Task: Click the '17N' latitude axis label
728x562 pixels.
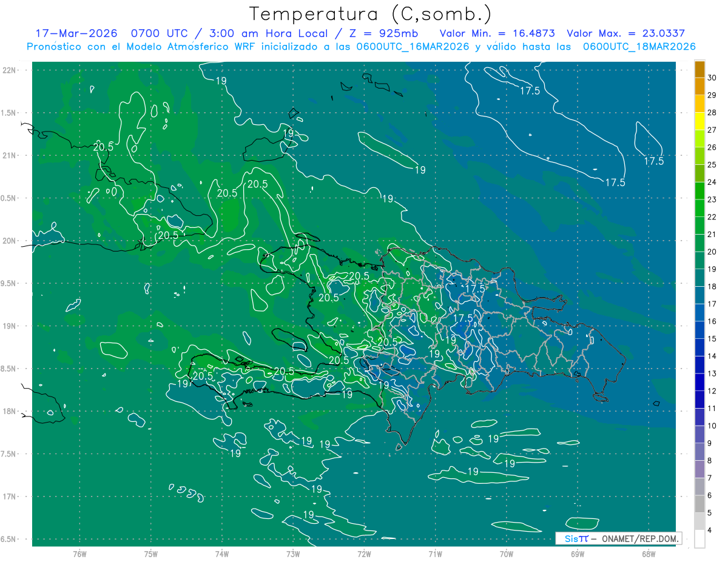Action: coord(10,497)
